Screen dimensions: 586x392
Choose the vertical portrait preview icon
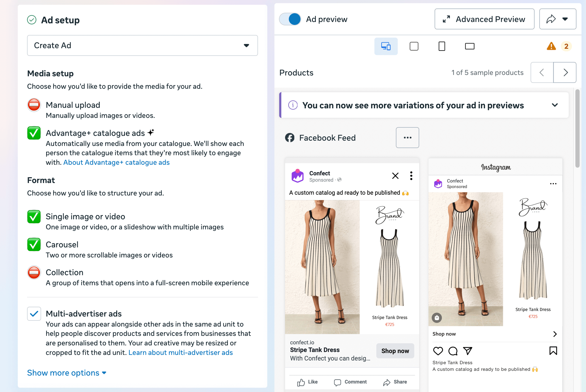(442, 46)
